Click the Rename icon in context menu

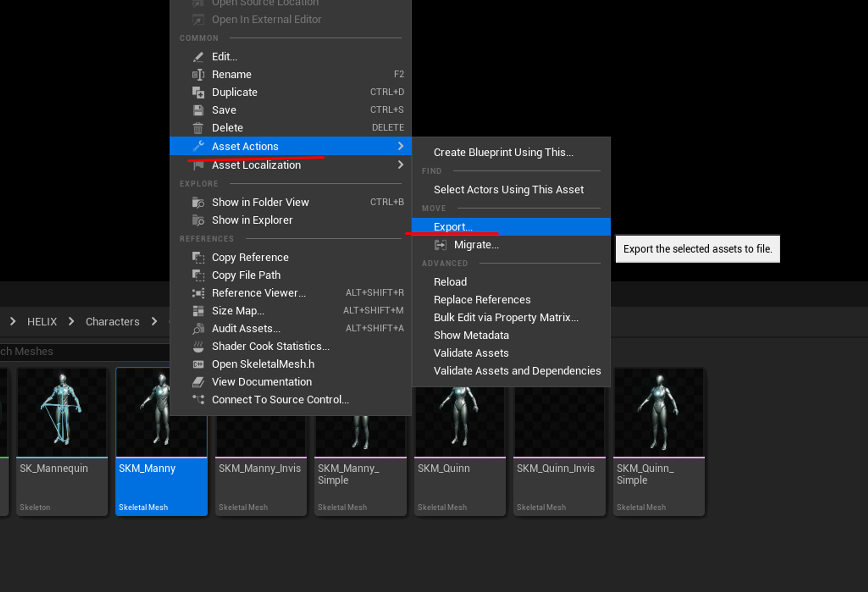pos(198,75)
